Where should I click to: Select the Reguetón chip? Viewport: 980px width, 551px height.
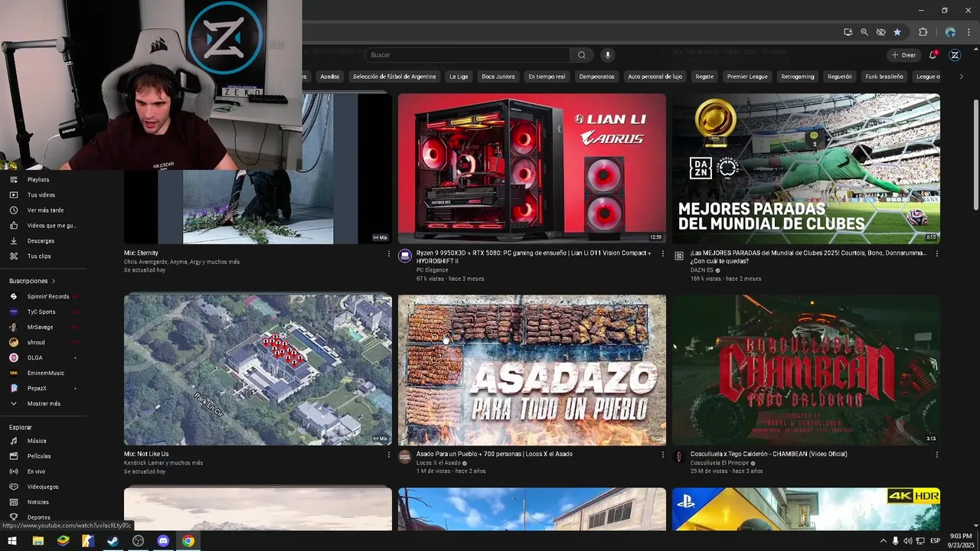click(x=840, y=77)
